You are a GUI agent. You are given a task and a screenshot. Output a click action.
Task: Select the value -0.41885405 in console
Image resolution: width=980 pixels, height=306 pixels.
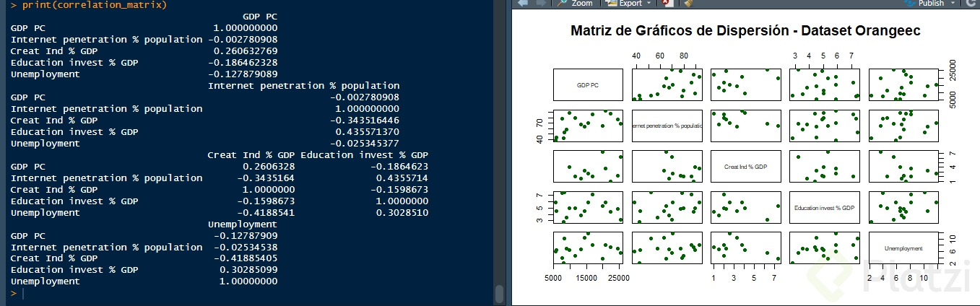coord(246,258)
